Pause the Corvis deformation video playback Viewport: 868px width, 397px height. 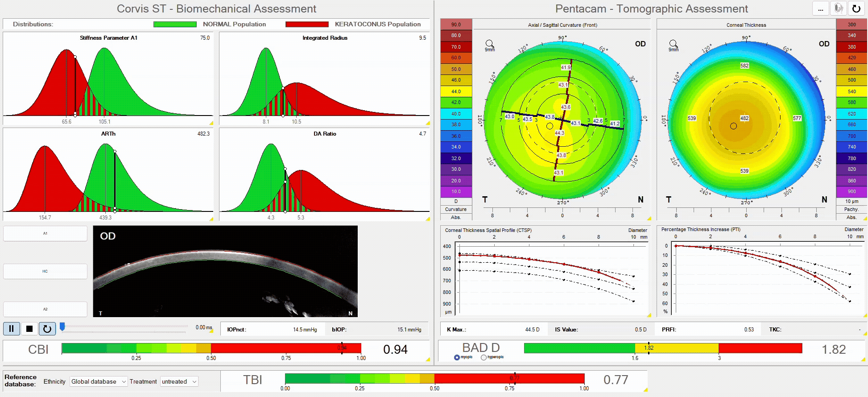pyautogui.click(x=12, y=329)
